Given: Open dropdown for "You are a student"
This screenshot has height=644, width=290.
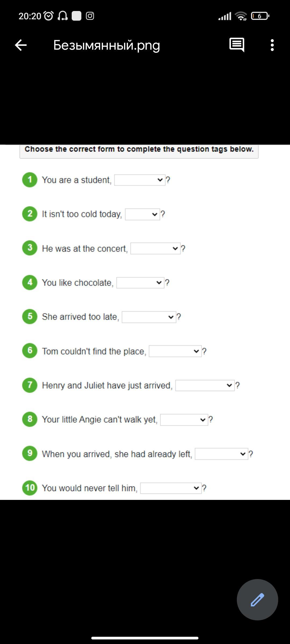Looking at the screenshot, I should tap(140, 180).
